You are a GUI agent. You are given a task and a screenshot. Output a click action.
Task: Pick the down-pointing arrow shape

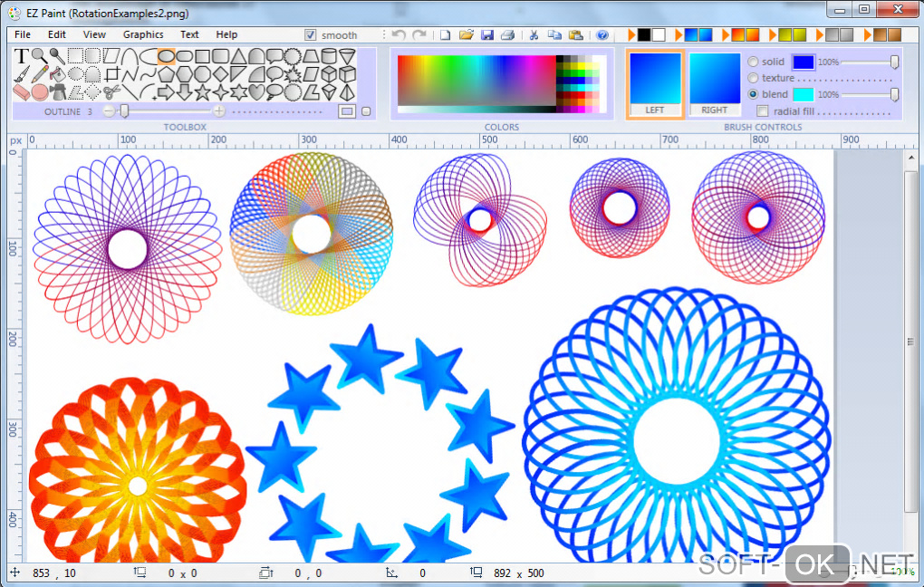185,91
